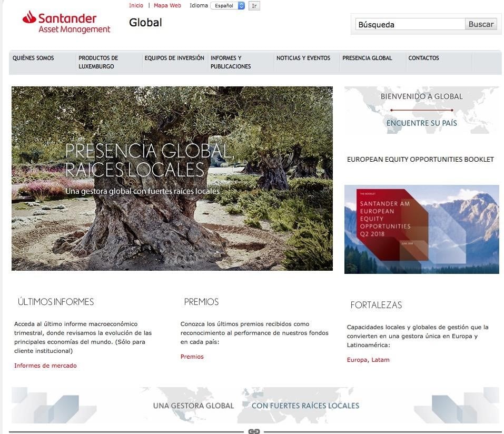Open the Noticias y Eventos menu
Viewport: 504px width, 434px height.
click(303, 58)
